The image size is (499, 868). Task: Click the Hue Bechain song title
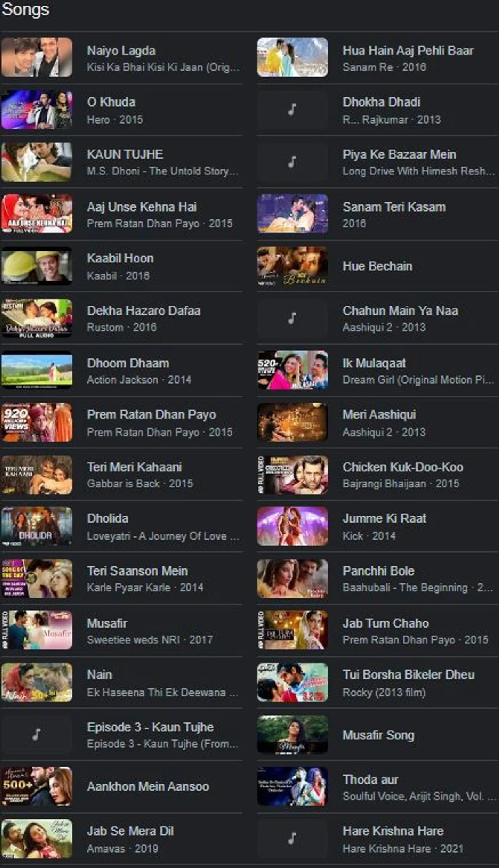pos(377,266)
